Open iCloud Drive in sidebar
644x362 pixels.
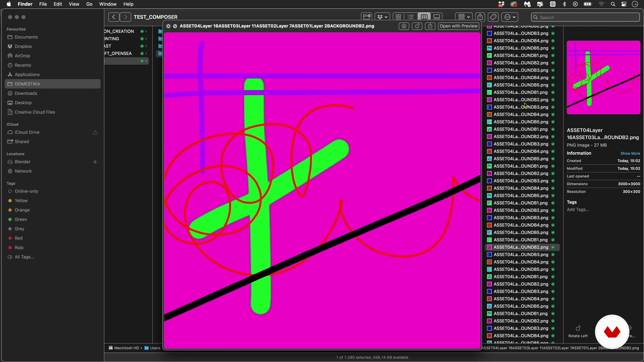click(x=27, y=132)
